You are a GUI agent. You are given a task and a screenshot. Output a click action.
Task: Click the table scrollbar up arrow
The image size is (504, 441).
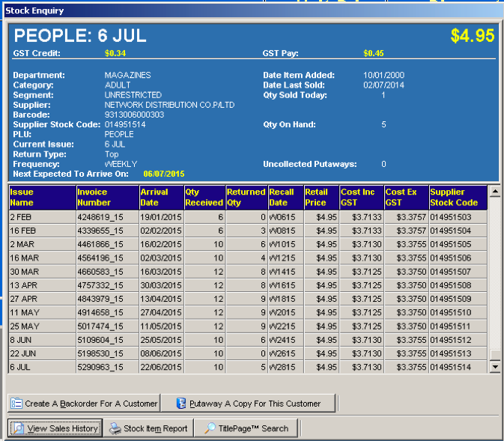(x=494, y=191)
